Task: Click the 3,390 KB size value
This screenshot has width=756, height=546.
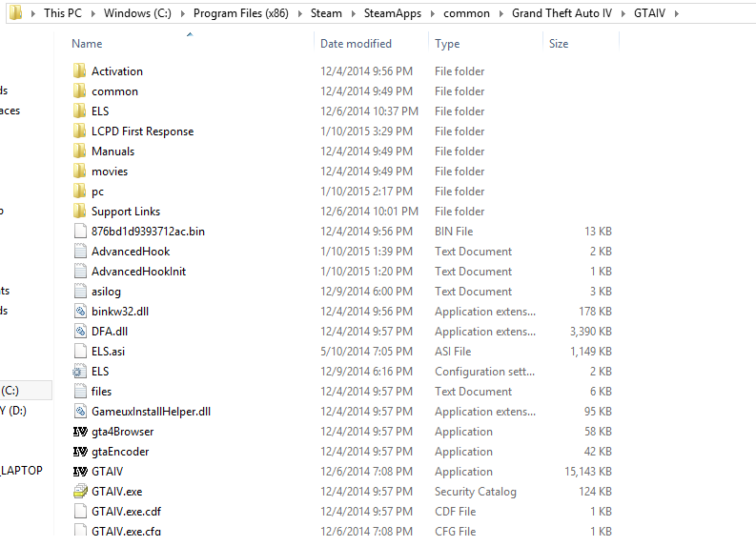Action: pyautogui.click(x=591, y=332)
